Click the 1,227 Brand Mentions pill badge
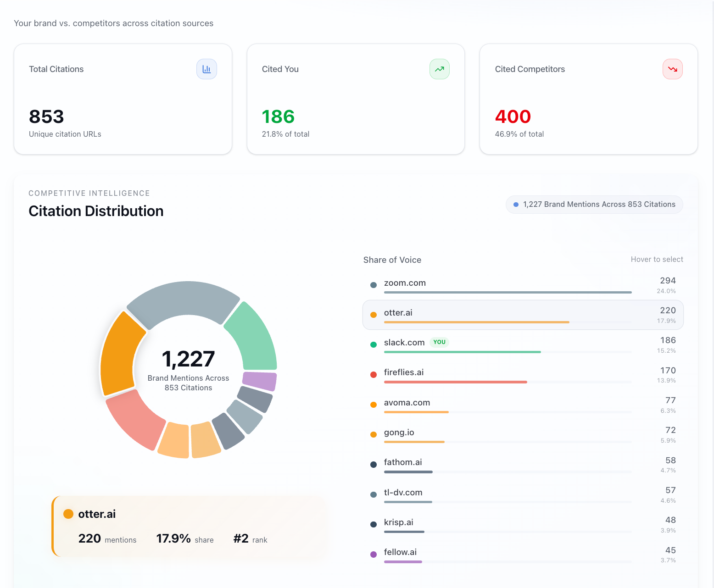 [594, 205]
